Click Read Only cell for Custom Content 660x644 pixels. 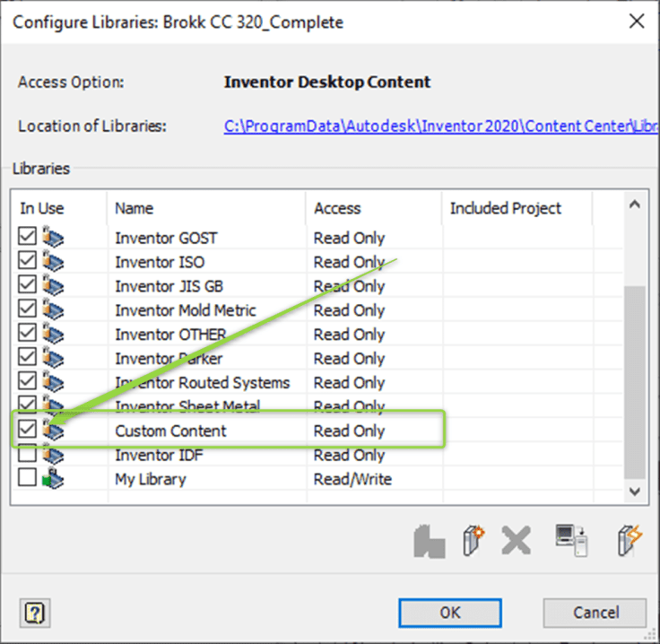[350, 431]
